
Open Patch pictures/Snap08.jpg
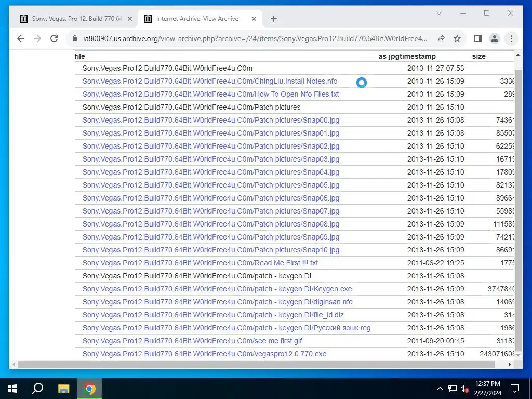(211, 224)
